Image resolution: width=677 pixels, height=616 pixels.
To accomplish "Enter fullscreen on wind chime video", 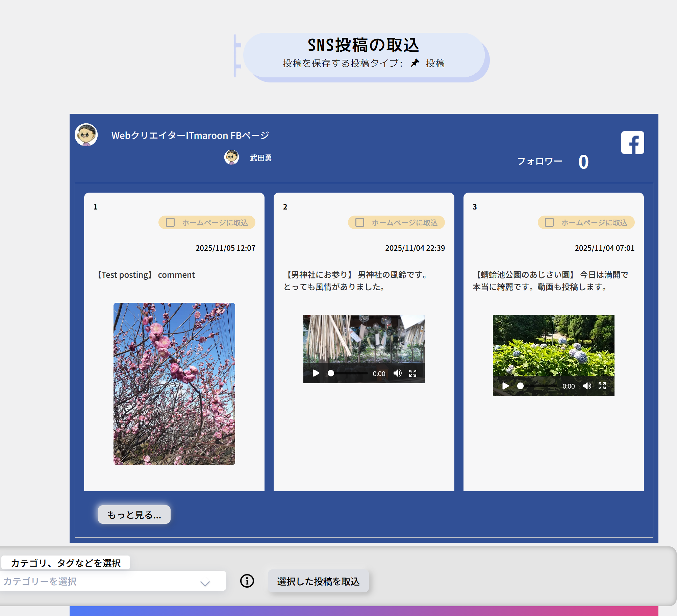I will (x=412, y=373).
